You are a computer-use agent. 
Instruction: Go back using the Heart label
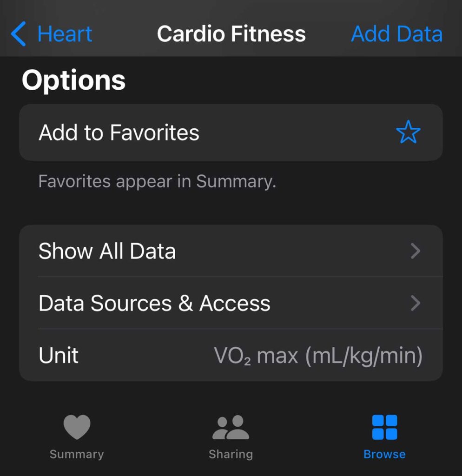(65, 34)
